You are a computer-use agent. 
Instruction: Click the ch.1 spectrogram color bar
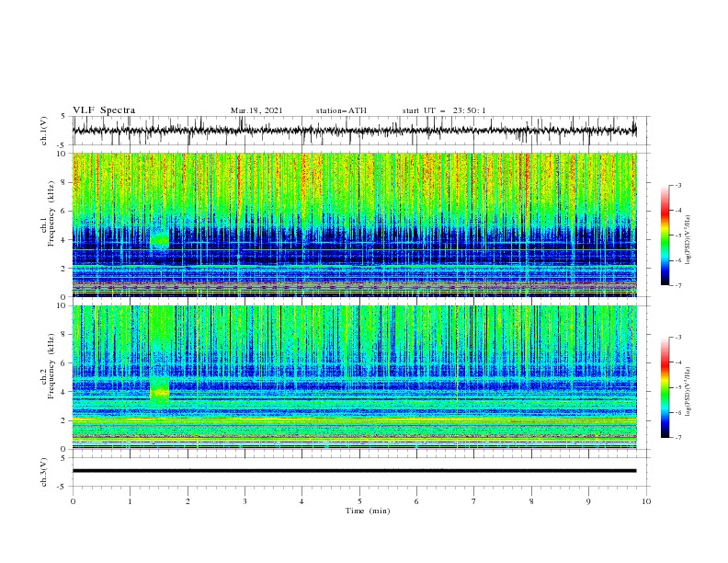coord(665,236)
